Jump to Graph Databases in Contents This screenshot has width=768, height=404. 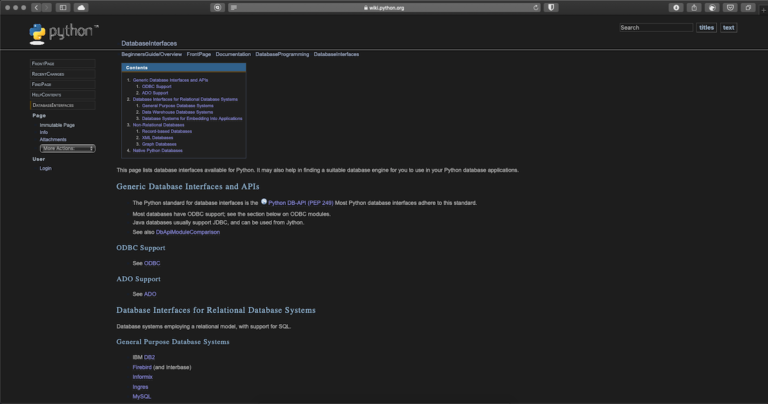159,144
